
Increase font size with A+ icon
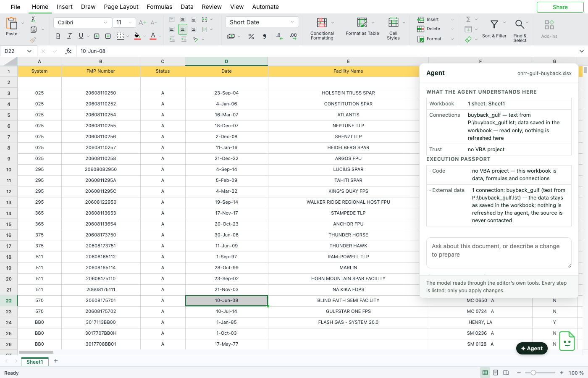[x=142, y=23]
